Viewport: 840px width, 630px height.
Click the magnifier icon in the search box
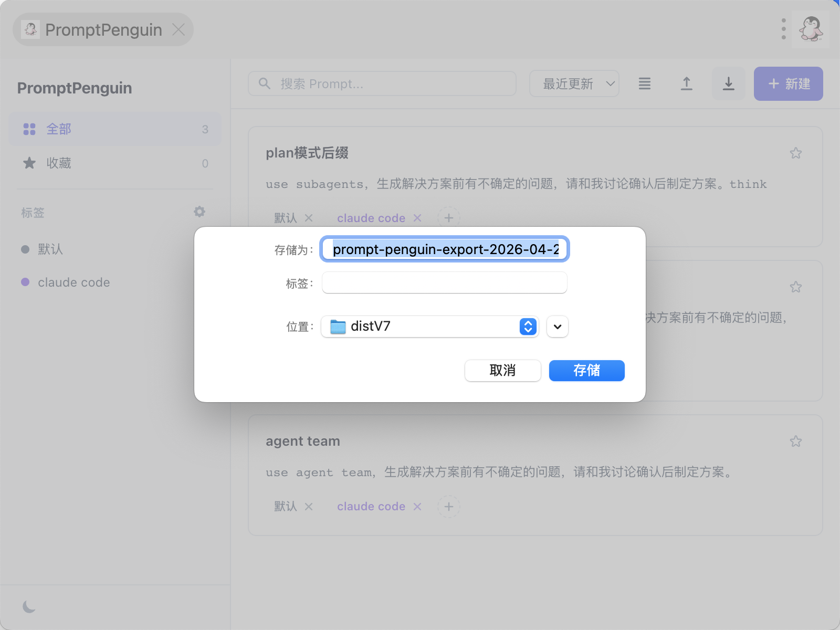point(265,83)
